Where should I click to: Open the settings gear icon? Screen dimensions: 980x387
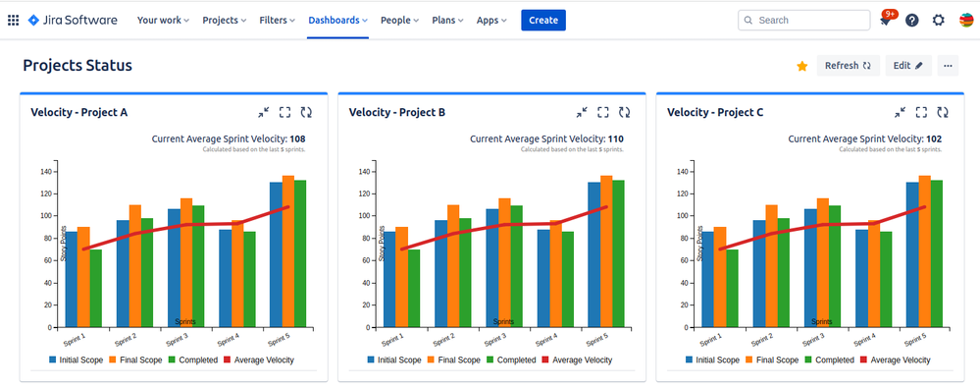[938, 20]
